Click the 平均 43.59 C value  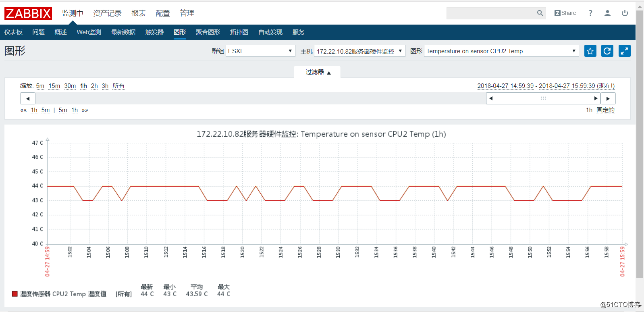click(197, 294)
